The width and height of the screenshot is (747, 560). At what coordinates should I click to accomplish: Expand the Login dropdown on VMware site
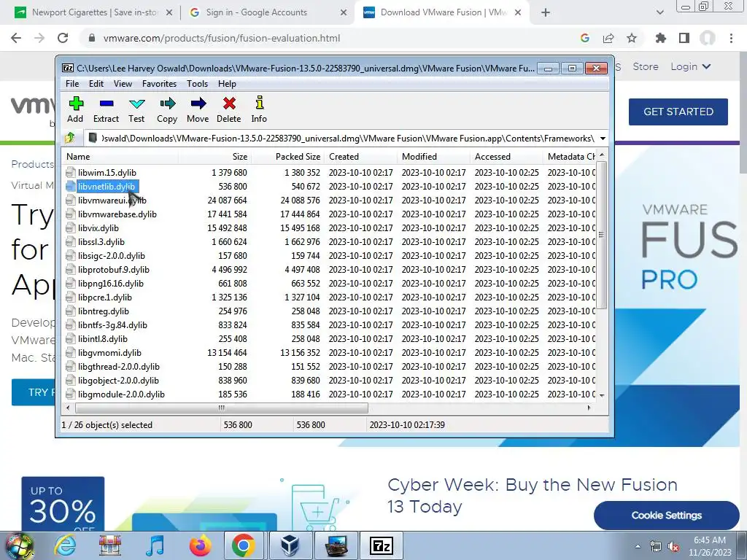click(690, 66)
